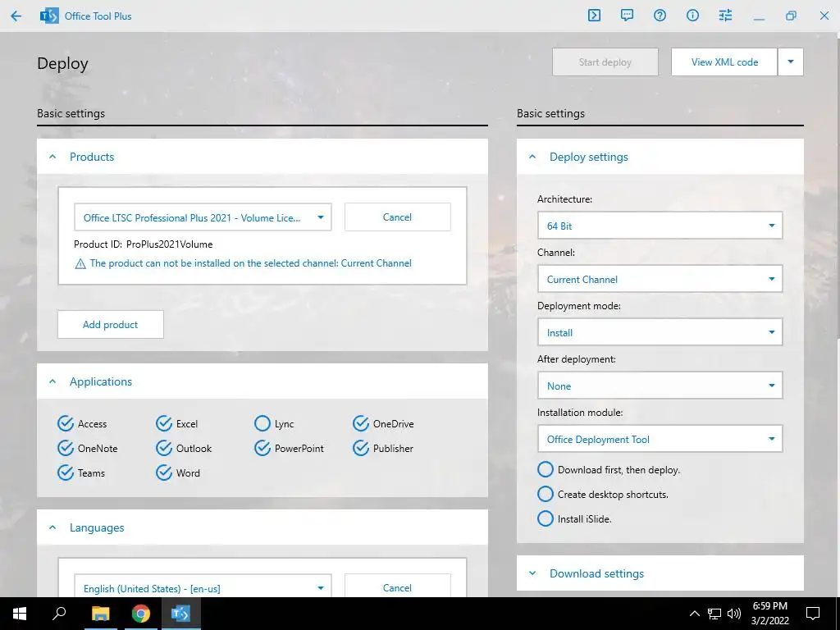
Task: Cancel the selected Office product
Action: 398,217
